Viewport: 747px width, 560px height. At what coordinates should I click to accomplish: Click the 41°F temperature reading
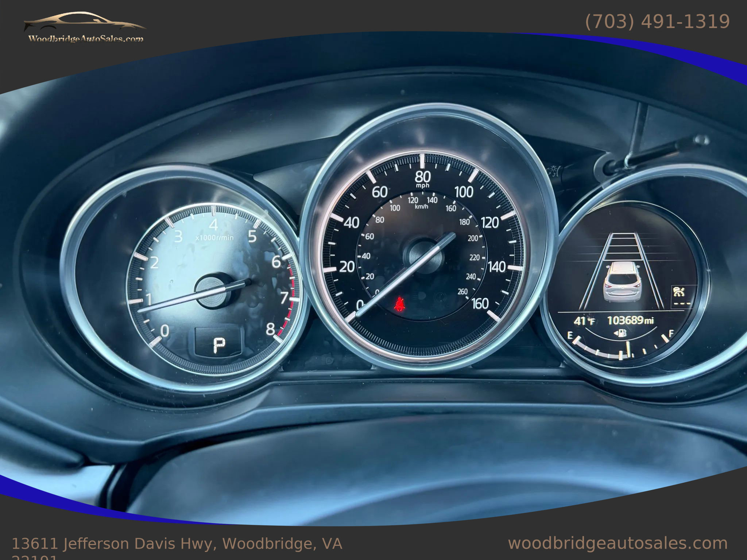point(584,321)
